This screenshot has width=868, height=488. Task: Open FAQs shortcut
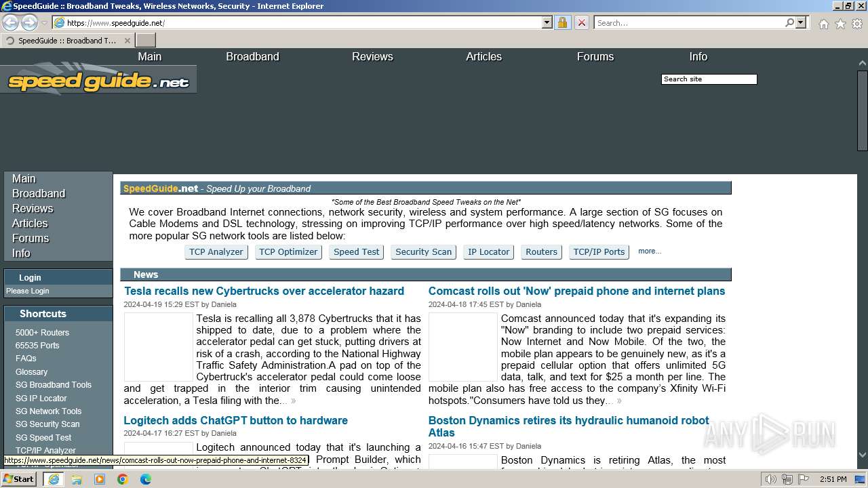point(26,359)
